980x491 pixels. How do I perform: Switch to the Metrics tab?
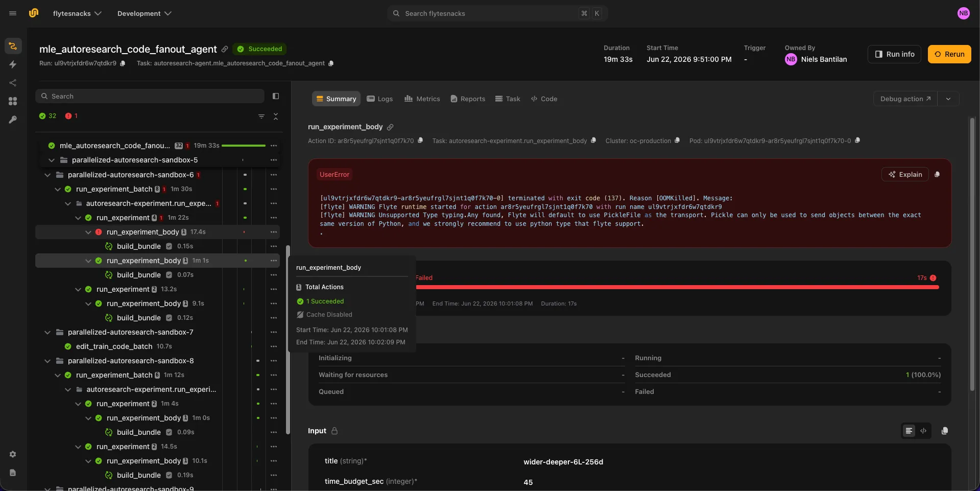coord(422,99)
